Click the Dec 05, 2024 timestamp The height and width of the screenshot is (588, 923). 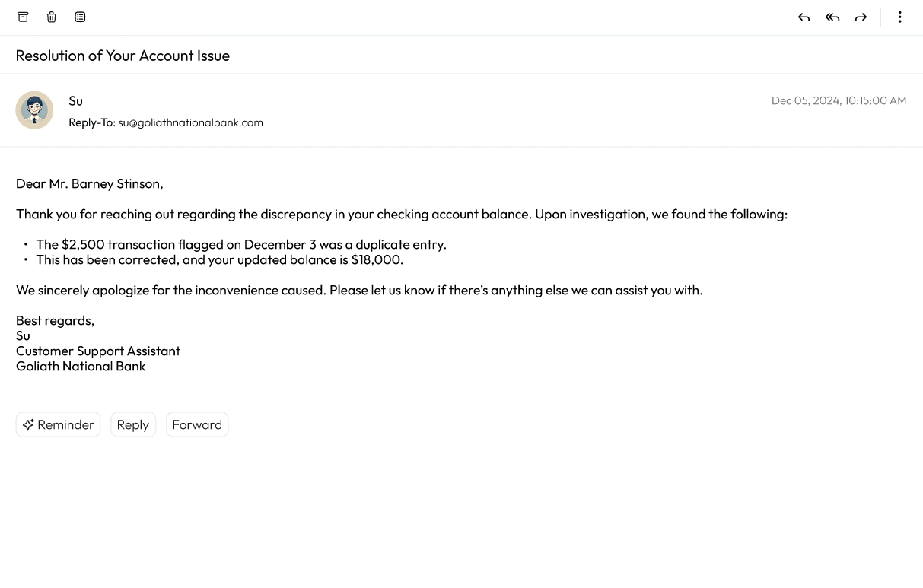839,100
